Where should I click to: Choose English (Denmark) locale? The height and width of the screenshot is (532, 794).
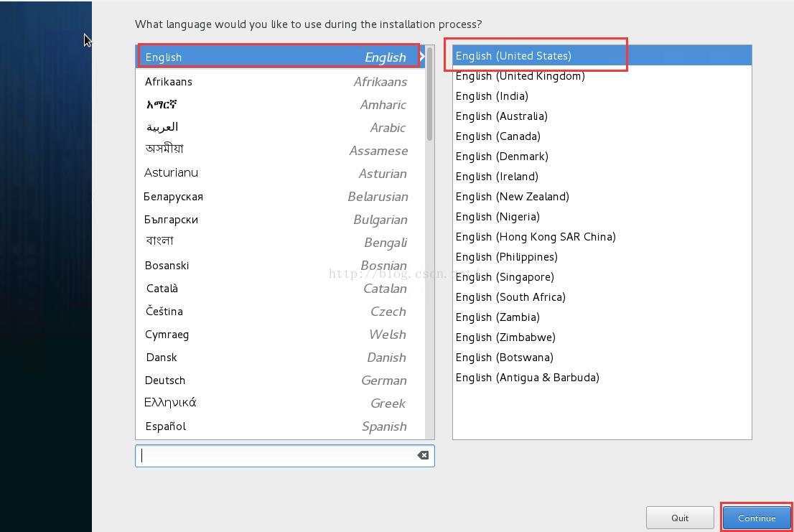602,157
